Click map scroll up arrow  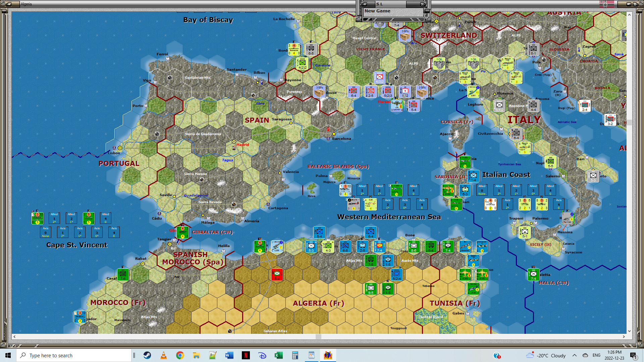pos(629,14)
